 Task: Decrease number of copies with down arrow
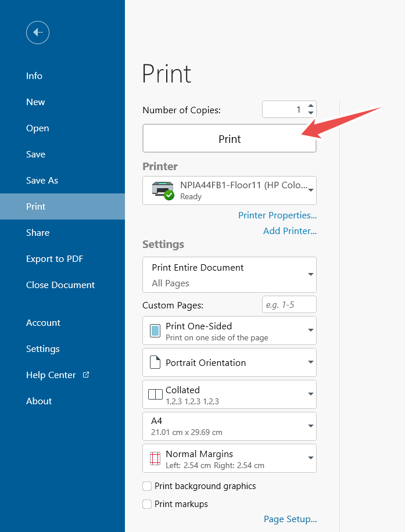pyautogui.click(x=311, y=113)
